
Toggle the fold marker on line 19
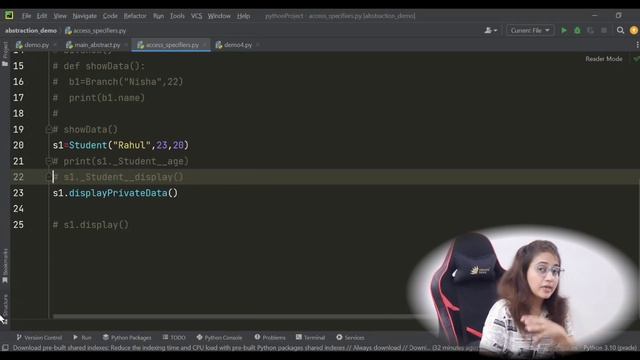[49, 129]
